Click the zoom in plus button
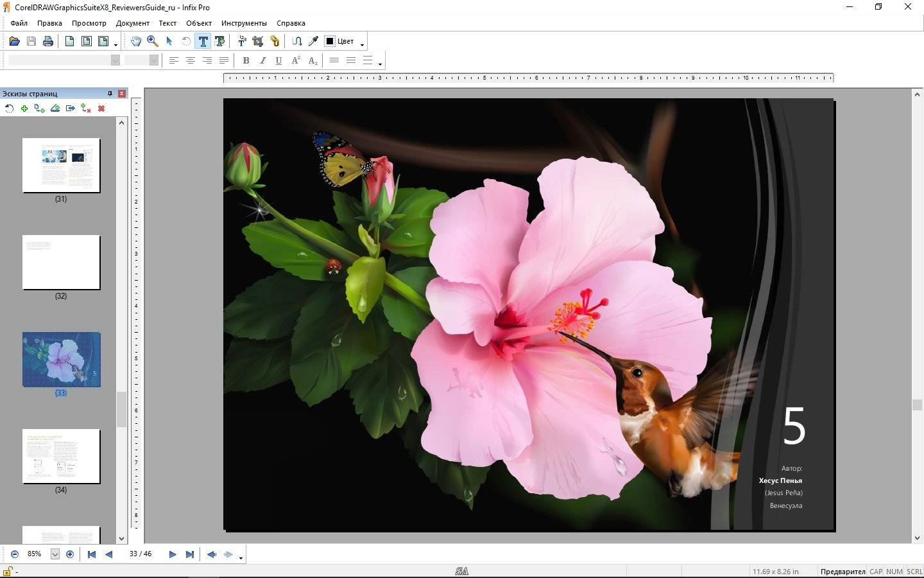Screen dimensions: 924x578 [x=70, y=554]
